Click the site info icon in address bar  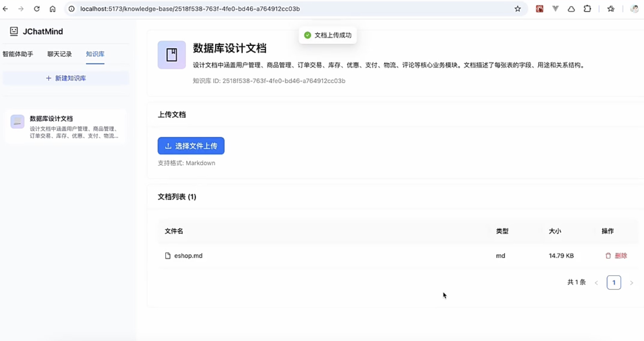click(71, 9)
